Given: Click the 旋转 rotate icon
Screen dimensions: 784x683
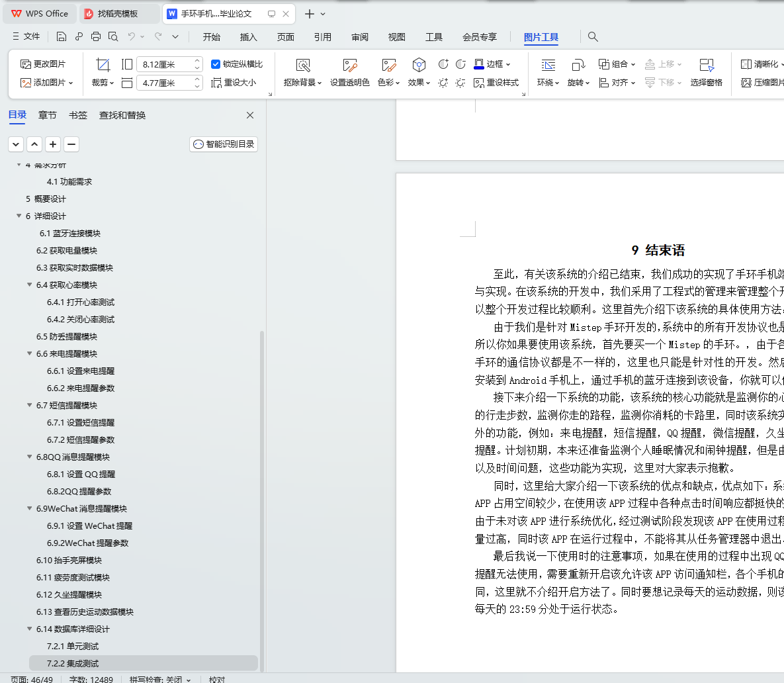Looking at the screenshot, I should pos(578,65).
